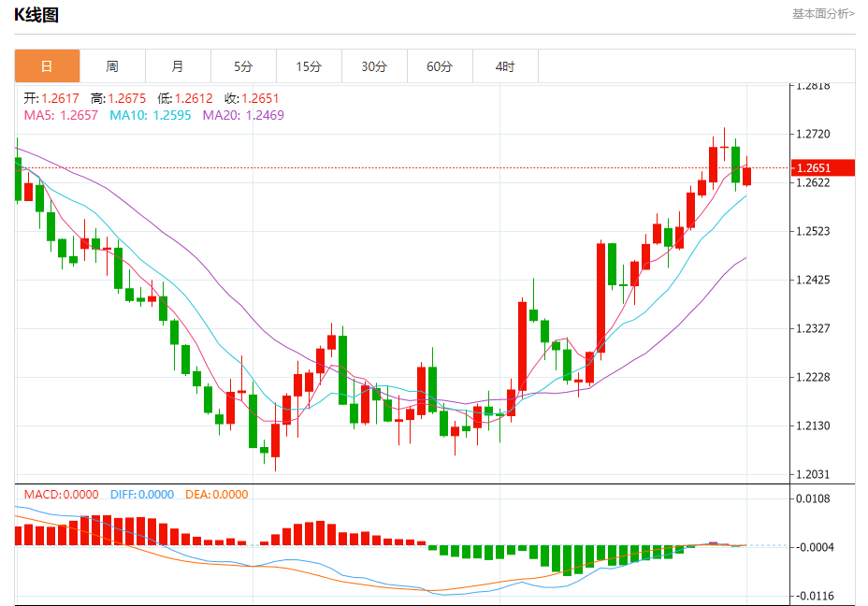Click the 0.0108 MACD axis label
The image size is (868, 606).
pyautogui.click(x=813, y=498)
